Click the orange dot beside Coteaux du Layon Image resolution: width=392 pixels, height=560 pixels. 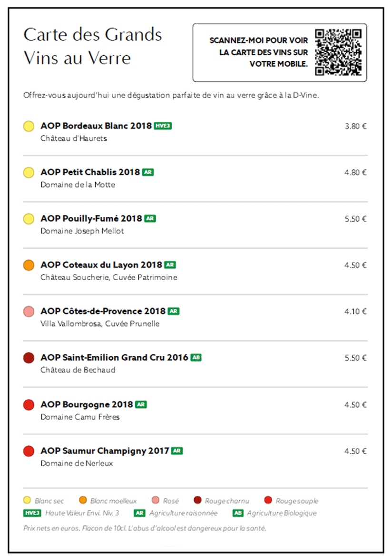29,265
